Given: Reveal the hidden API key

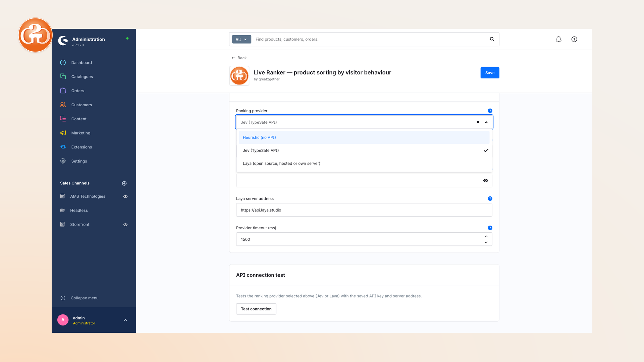Looking at the screenshot, I should pos(485,181).
